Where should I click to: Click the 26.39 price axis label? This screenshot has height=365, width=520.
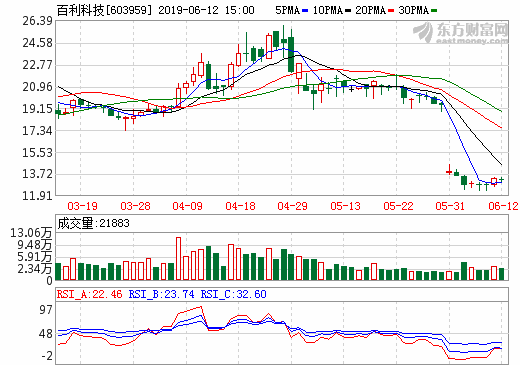coord(37,21)
